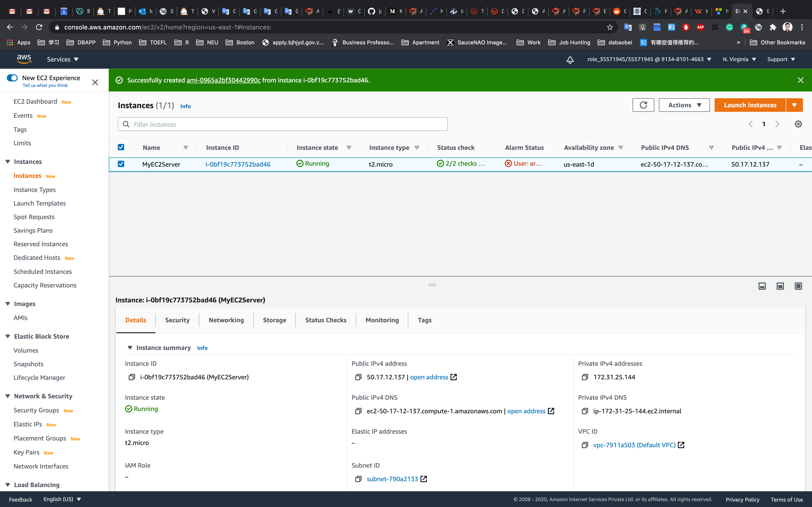Image resolution: width=812 pixels, height=507 pixels.
Task: Toggle the select-all instances header checkbox
Action: 121,147
